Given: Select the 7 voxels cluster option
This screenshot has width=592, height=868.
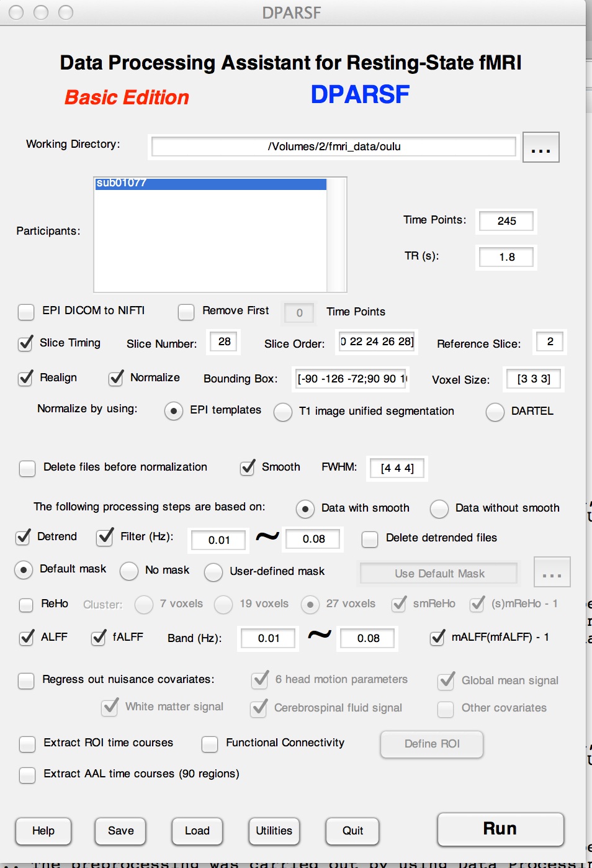Looking at the screenshot, I should click(144, 605).
